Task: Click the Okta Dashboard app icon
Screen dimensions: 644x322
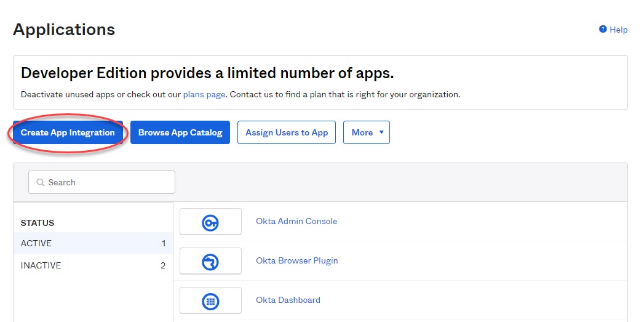Action: pos(211,300)
